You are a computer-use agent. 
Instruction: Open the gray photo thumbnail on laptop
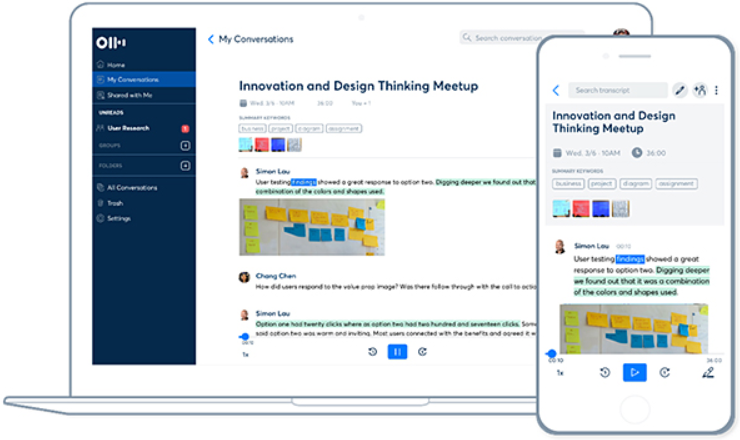[294, 144]
